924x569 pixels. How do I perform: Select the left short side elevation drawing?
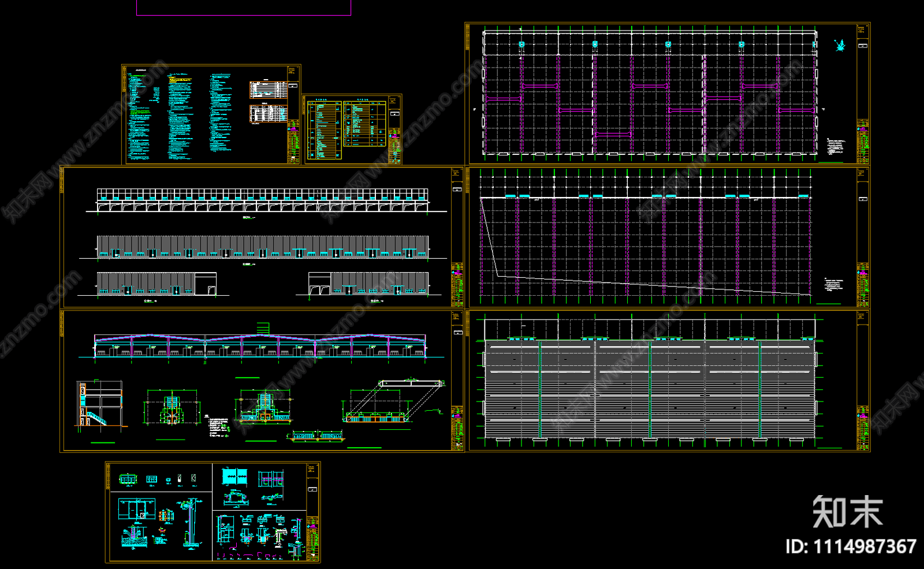154,284
